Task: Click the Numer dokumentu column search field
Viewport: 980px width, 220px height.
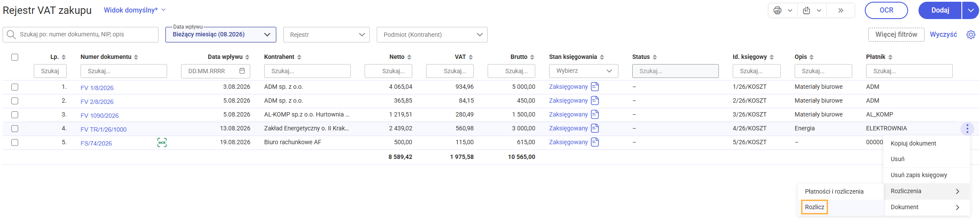Action: (x=124, y=71)
